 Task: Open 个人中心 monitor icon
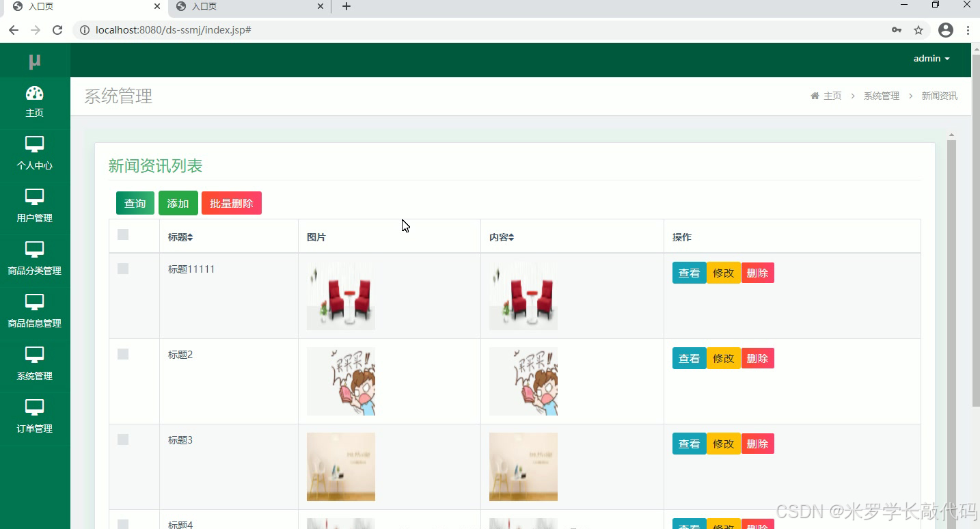[x=35, y=144]
